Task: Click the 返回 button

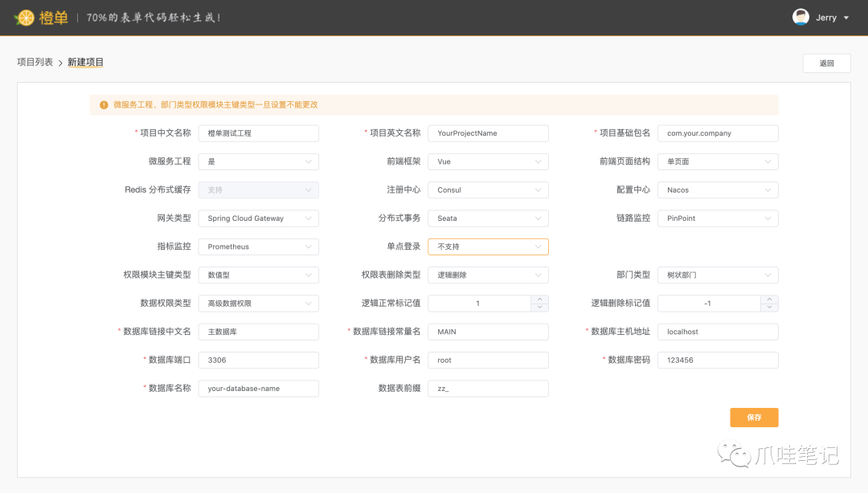Action: [826, 63]
